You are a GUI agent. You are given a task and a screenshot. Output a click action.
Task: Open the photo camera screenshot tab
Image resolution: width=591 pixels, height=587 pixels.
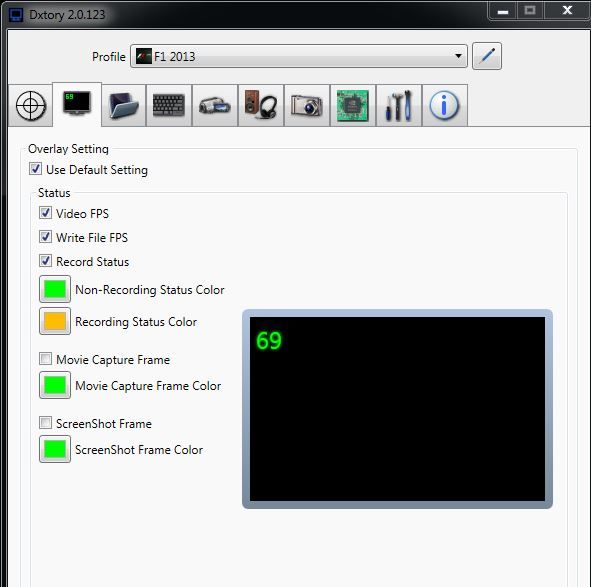(307, 106)
